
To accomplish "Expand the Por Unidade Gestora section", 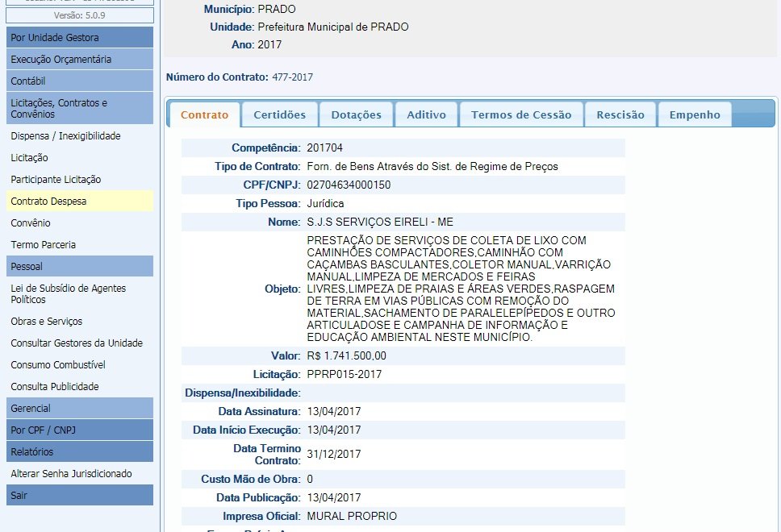I will [79, 37].
